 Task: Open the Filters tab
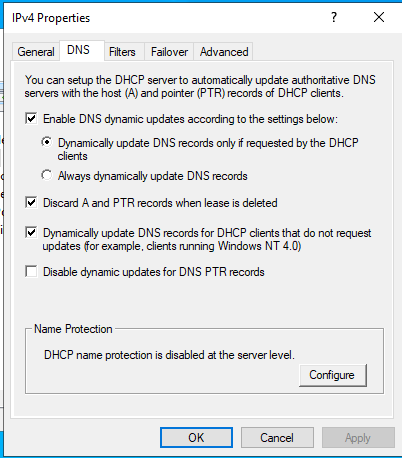point(122,52)
